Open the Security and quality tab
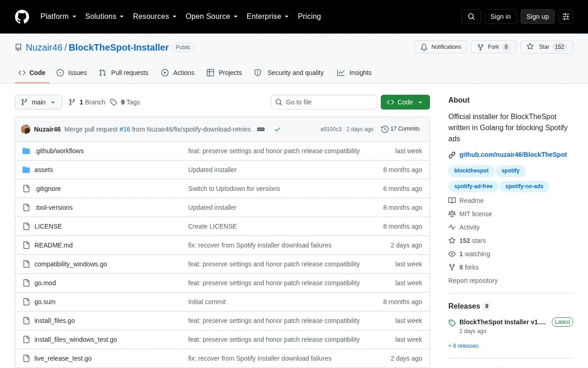 (x=289, y=73)
